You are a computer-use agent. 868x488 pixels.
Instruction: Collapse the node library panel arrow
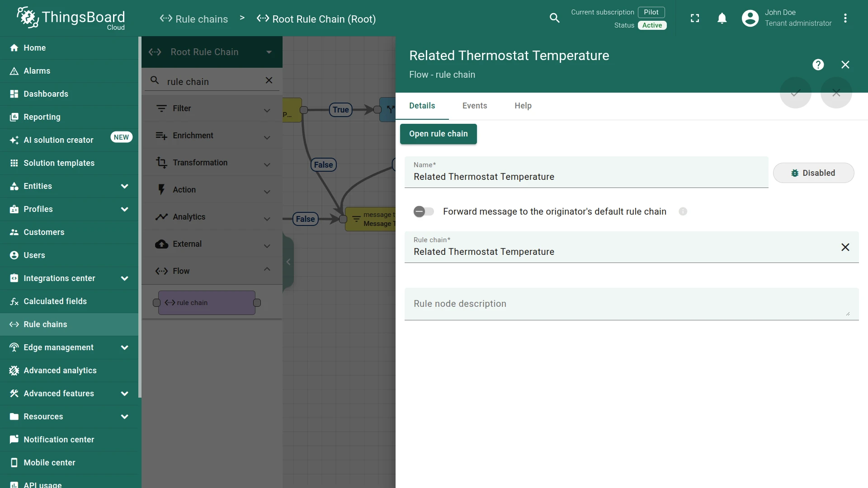pyautogui.click(x=288, y=262)
